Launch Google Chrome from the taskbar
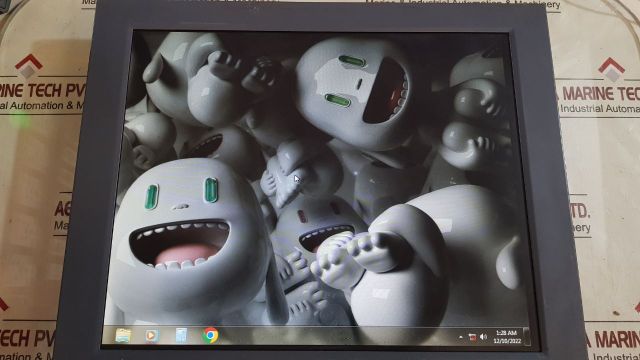Image resolution: width=640 pixels, height=360 pixels. coord(211,336)
